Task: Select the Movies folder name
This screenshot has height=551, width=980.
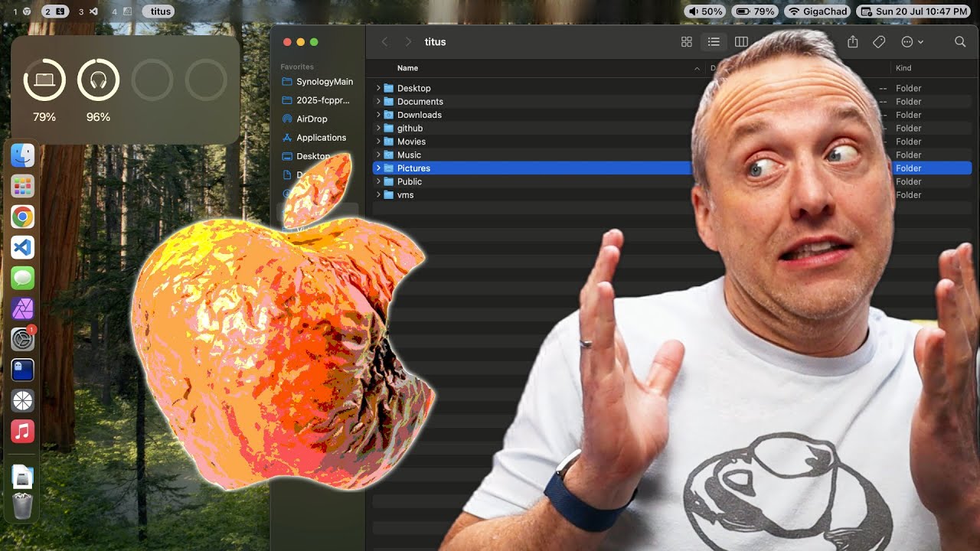Action: 411,142
